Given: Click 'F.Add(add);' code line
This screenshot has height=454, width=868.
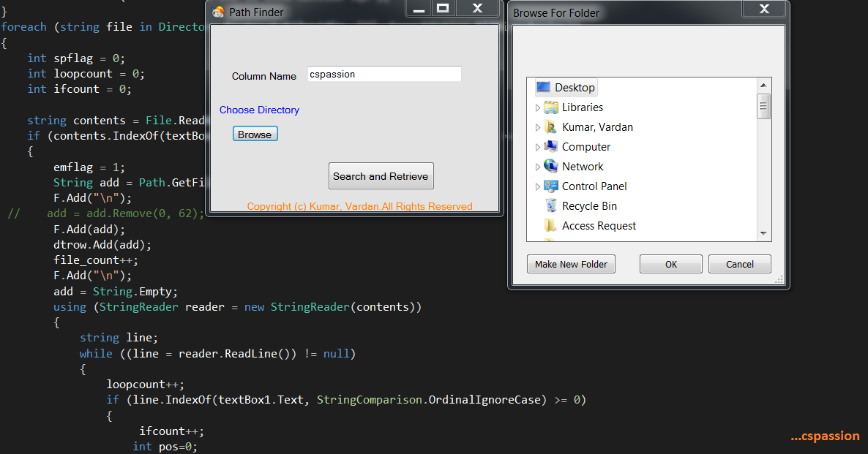Looking at the screenshot, I should click(x=89, y=229).
